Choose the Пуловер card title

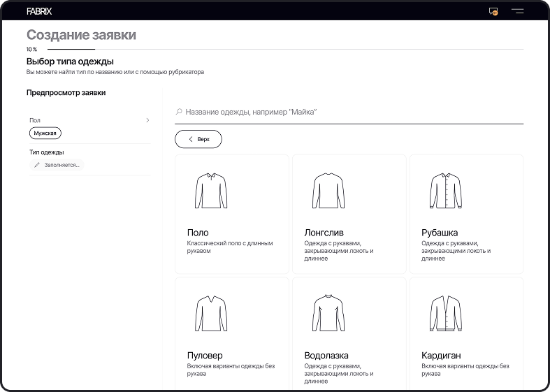tap(205, 355)
